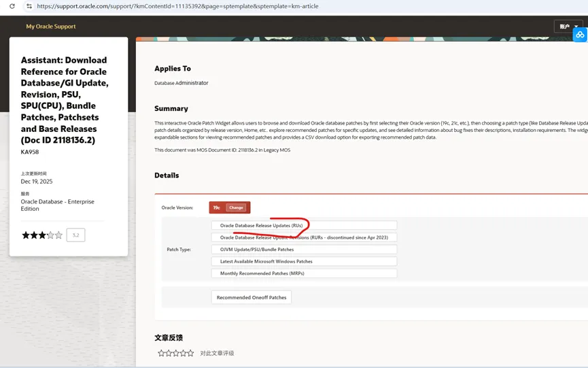Click the Oracle Version label
The width and height of the screenshot is (588, 368).
click(x=177, y=207)
